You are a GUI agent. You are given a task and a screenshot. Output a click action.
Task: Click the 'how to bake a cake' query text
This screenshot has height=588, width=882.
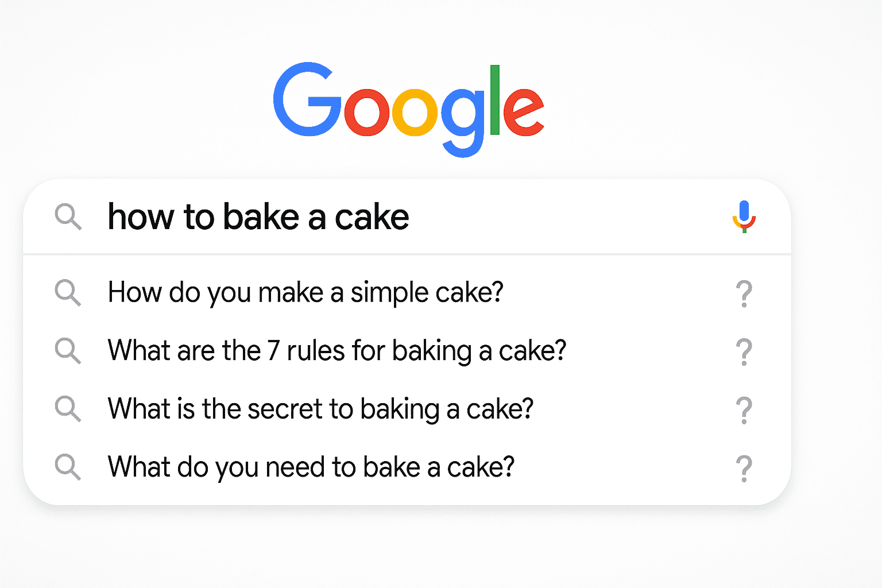click(x=258, y=217)
